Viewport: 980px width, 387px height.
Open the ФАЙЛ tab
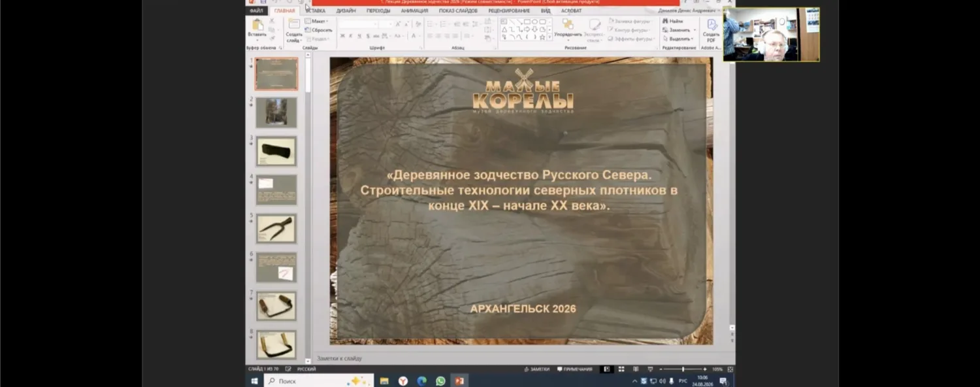click(256, 10)
